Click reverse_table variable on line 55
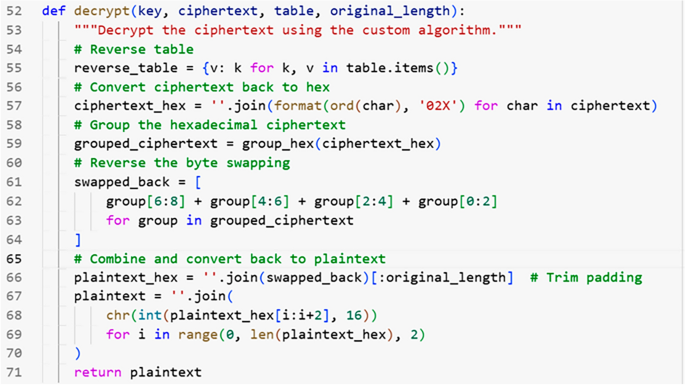The image size is (685, 385). (x=126, y=69)
